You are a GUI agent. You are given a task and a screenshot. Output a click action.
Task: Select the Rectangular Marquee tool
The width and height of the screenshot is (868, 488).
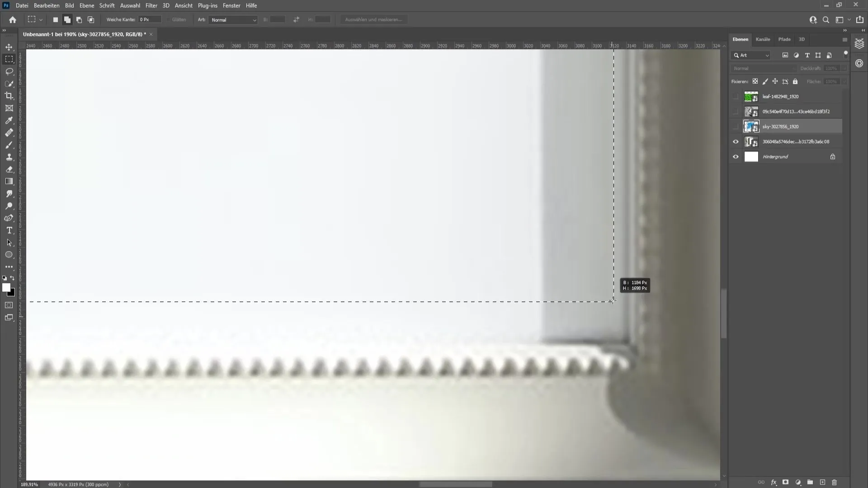pyautogui.click(x=9, y=59)
